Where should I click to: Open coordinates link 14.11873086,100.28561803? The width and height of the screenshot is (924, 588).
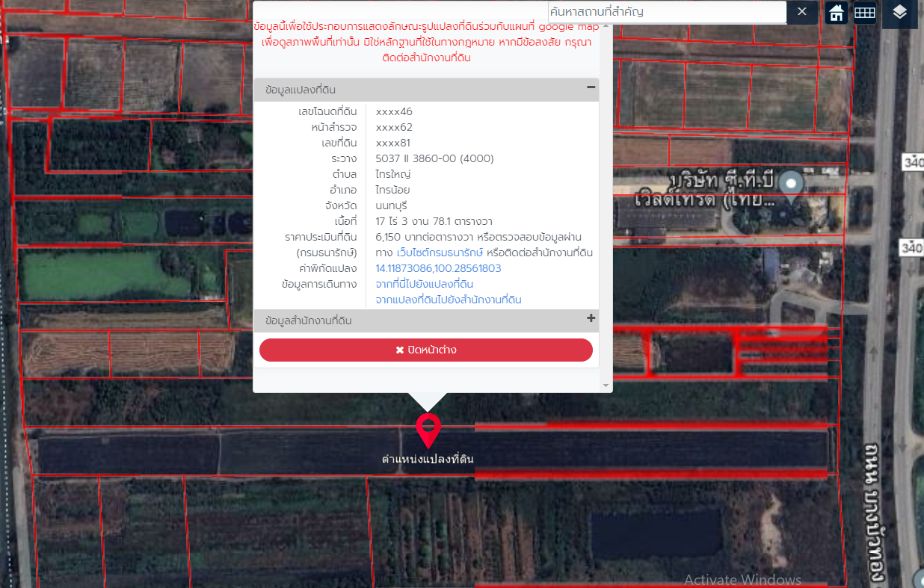coord(438,268)
